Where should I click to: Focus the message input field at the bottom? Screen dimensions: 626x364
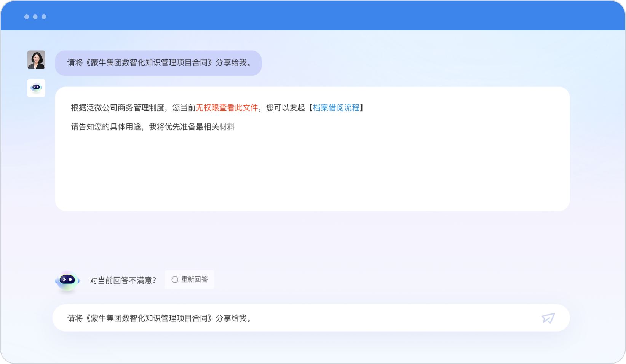pos(297,318)
